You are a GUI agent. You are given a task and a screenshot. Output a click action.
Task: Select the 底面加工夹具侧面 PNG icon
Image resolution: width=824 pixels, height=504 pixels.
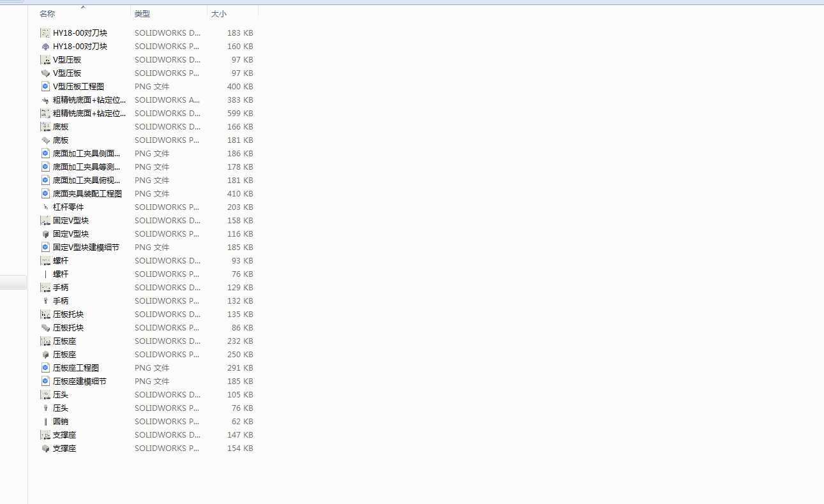[45, 153]
